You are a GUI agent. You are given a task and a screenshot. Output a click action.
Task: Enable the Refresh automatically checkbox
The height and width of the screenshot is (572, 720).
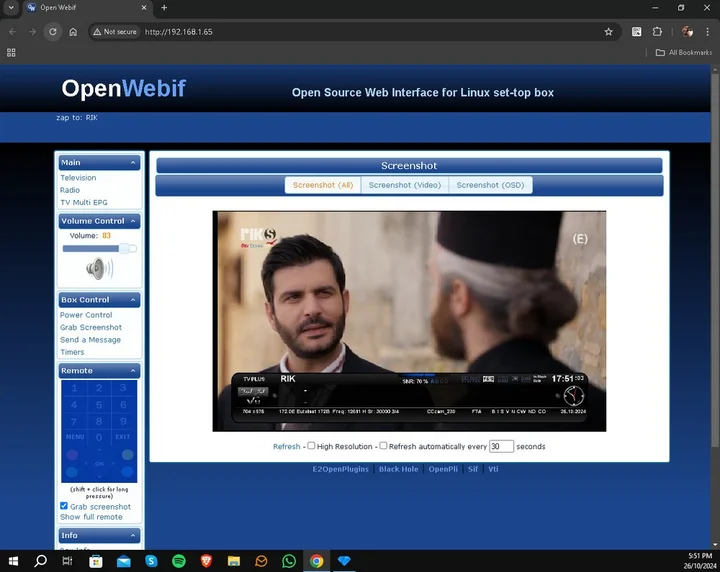click(383, 446)
